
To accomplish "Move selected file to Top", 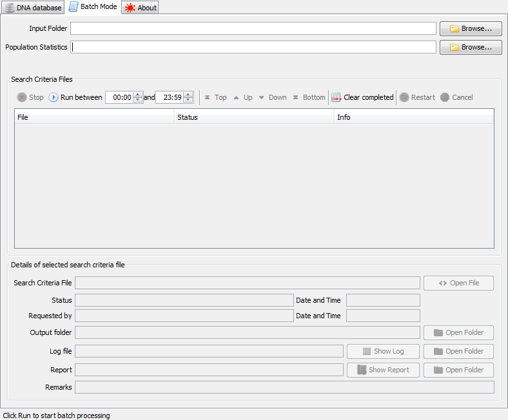I will tap(215, 97).
